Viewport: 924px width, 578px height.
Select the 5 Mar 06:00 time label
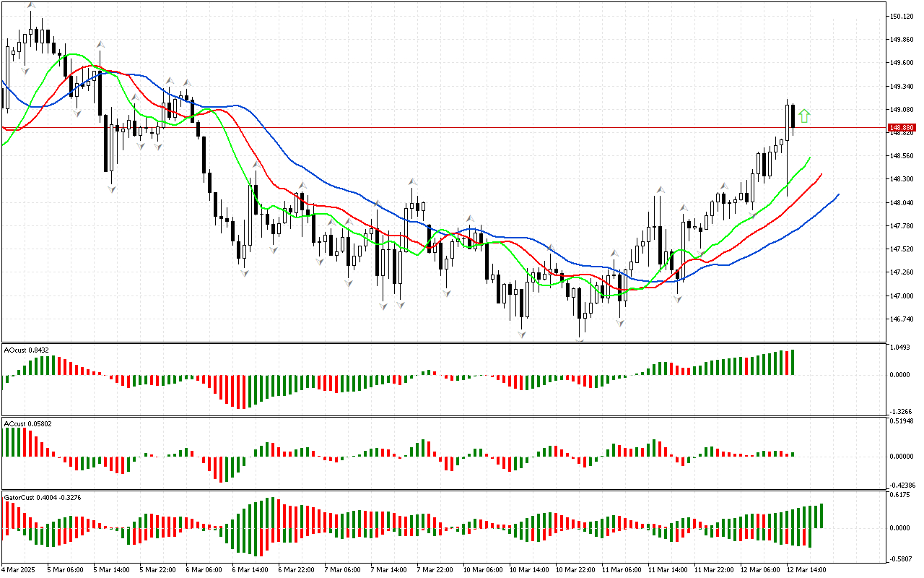click(65, 569)
